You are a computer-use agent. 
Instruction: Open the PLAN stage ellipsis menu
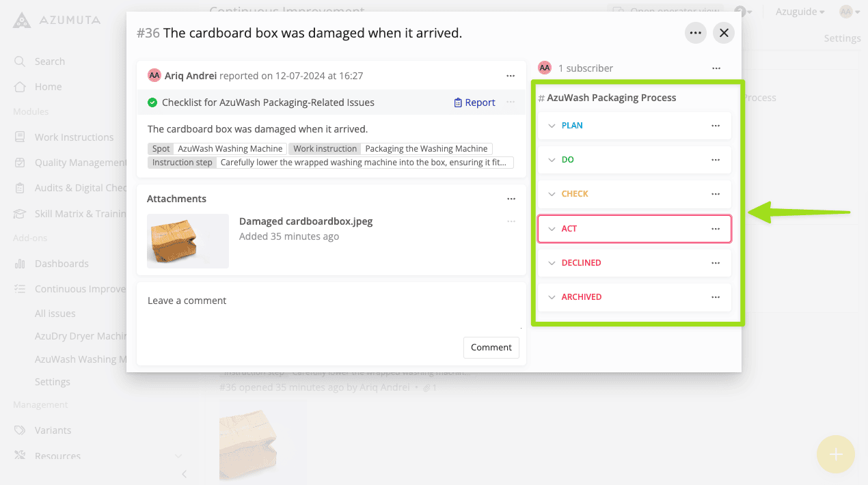(x=716, y=126)
